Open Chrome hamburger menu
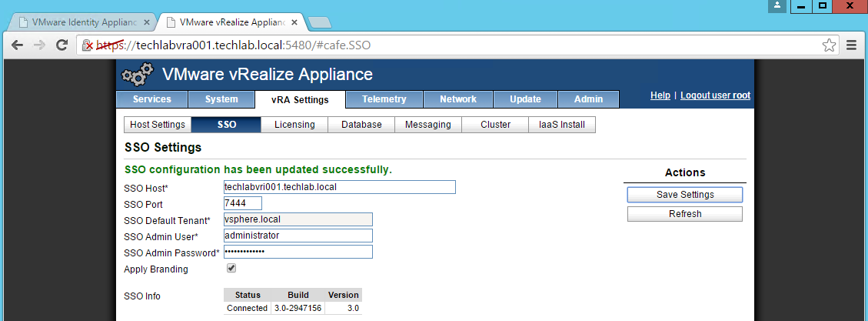Screen dimensions: 868x321 (851, 45)
